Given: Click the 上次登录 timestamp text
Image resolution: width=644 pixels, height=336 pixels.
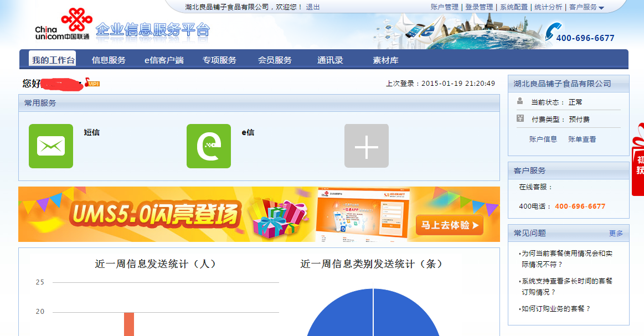Looking at the screenshot, I should [440, 84].
